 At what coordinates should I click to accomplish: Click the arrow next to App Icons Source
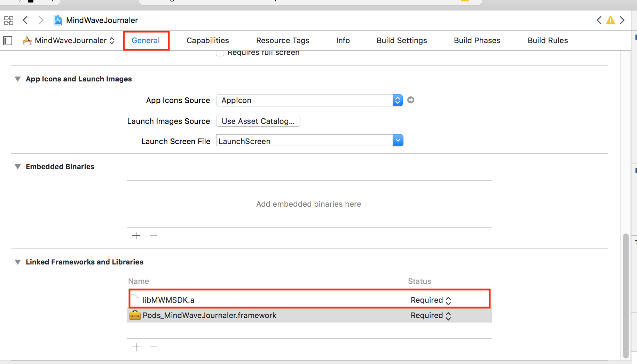click(411, 100)
